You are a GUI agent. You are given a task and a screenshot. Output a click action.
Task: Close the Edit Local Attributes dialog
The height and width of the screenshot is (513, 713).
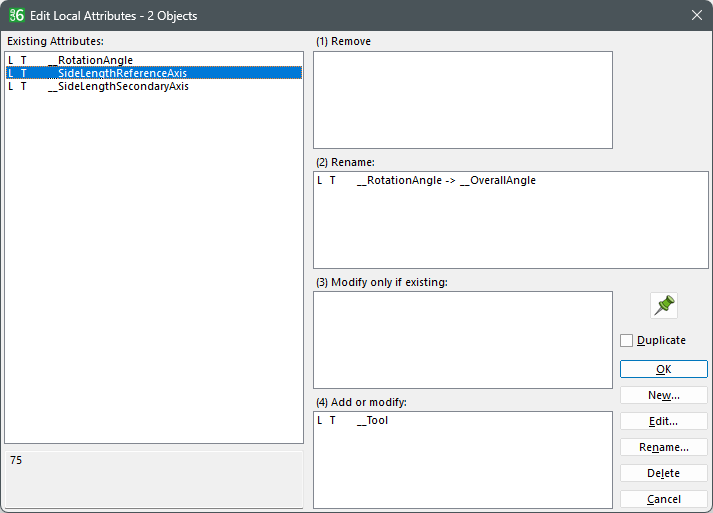696,15
